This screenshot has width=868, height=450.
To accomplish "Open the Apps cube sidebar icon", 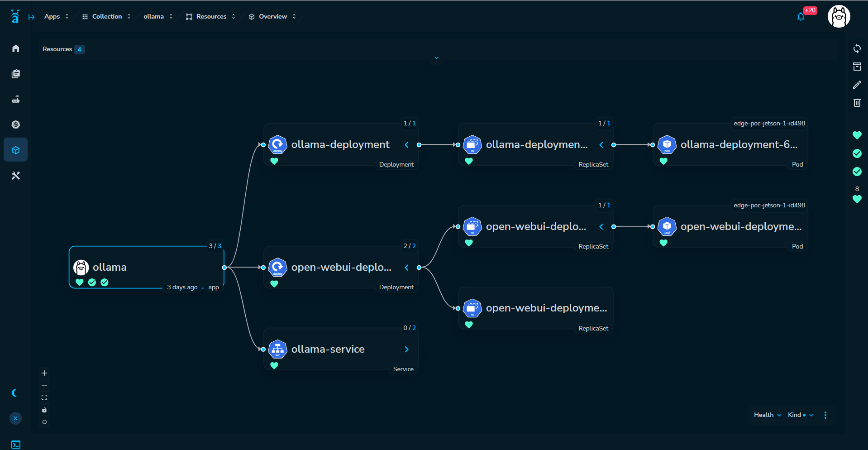I will (16, 150).
